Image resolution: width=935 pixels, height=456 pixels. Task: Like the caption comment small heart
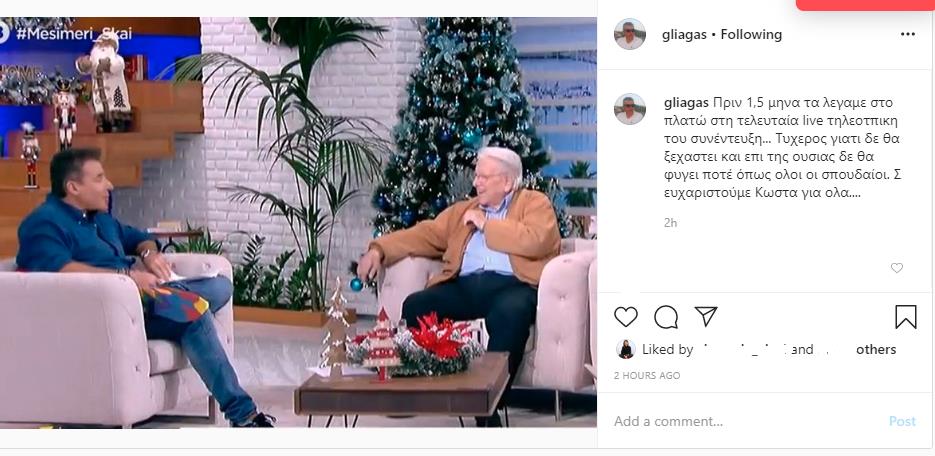[x=897, y=268]
